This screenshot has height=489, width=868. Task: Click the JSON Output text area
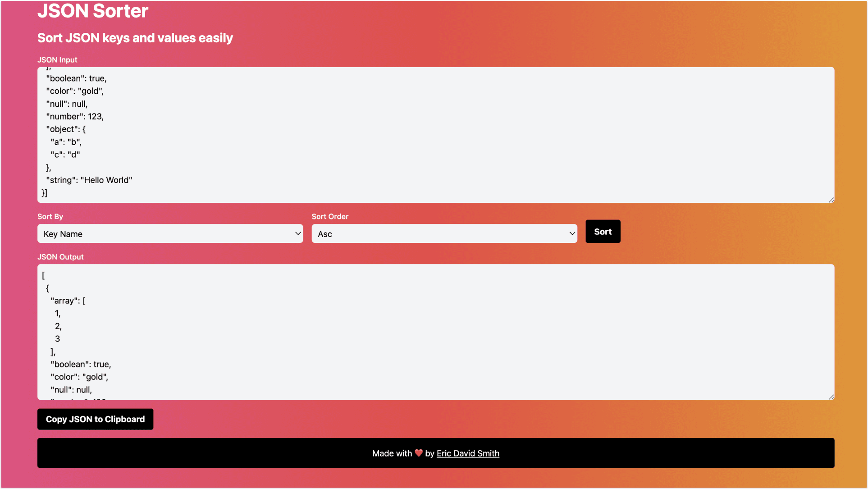(435, 332)
